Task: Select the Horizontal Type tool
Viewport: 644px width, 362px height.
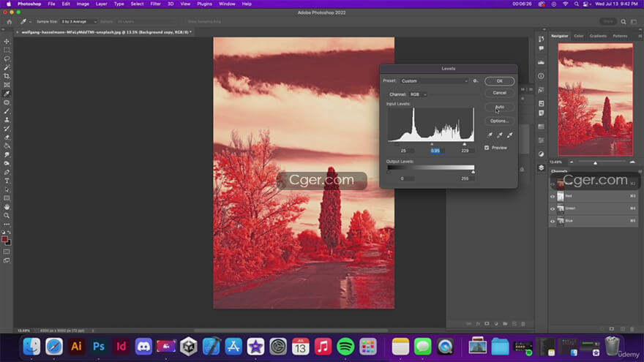Action: (x=7, y=181)
